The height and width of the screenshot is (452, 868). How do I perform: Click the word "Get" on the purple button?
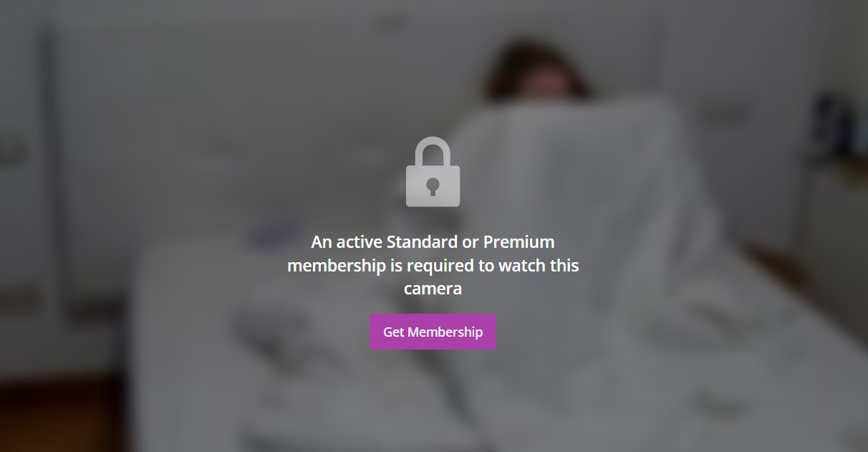point(394,332)
